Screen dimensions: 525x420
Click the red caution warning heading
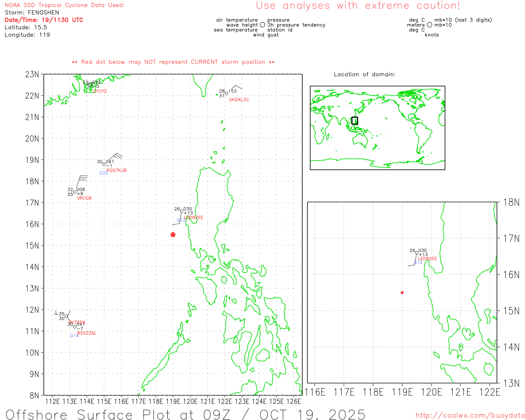358,5
